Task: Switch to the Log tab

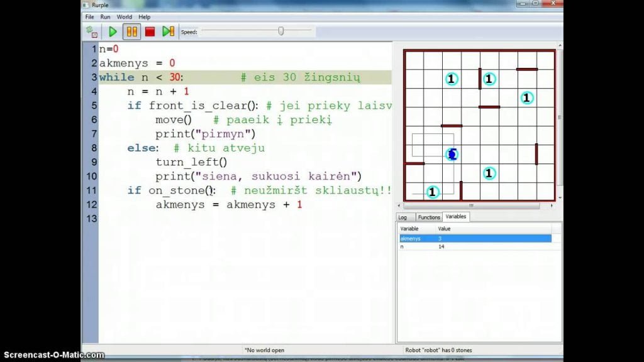Action: [x=402, y=217]
